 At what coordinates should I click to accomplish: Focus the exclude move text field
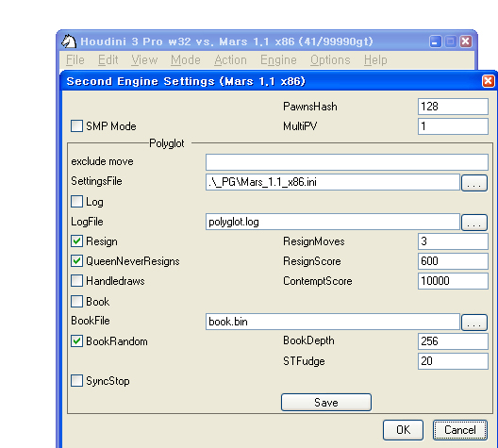pyautogui.click(x=347, y=162)
